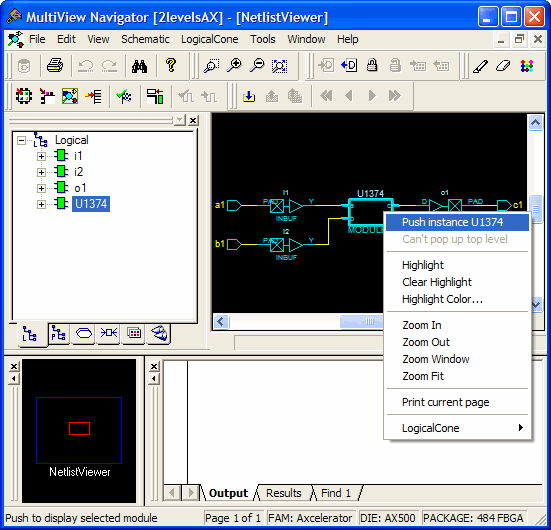Click the red and green bars toolbar icon
The width and height of the screenshot is (551, 530).
click(x=155, y=96)
